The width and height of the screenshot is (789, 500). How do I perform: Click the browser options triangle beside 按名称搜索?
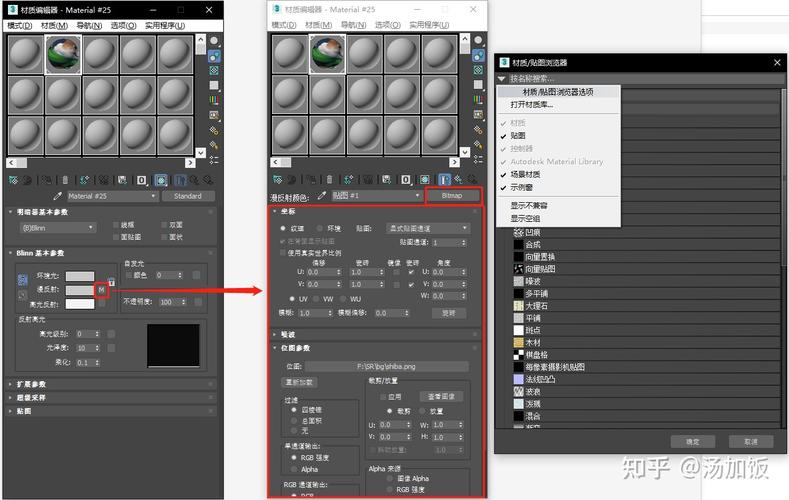pyautogui.click(x=502, y=79)
